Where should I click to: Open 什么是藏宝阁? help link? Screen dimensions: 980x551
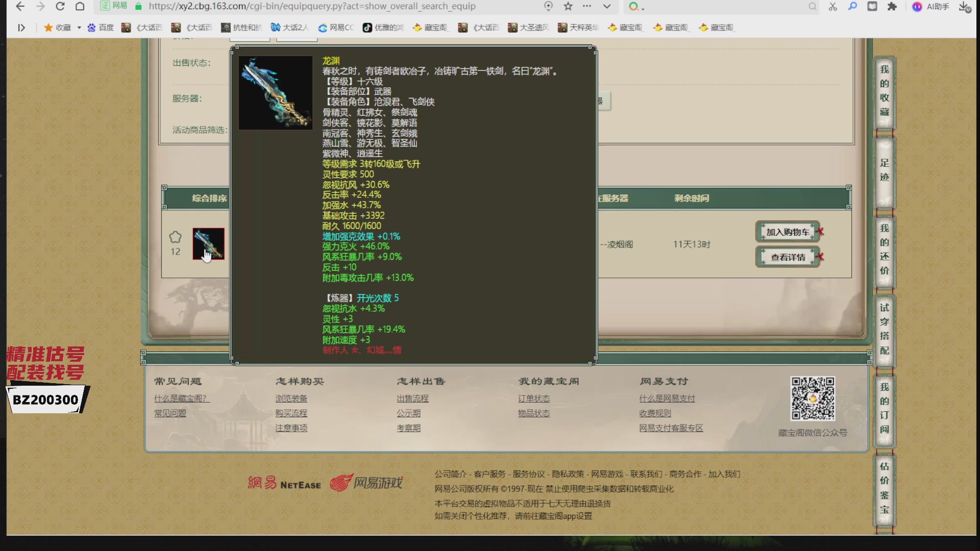182,398
